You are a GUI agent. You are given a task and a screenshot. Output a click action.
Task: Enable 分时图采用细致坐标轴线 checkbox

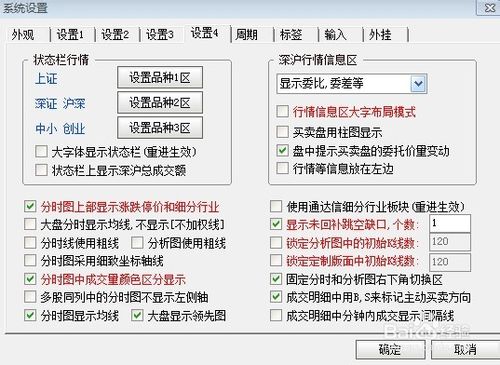30,260
